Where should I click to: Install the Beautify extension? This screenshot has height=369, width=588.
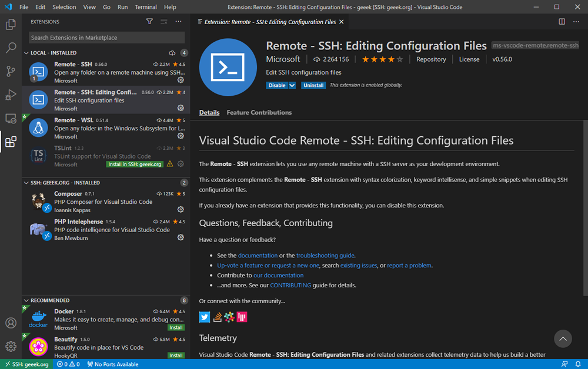click(176, 355)
